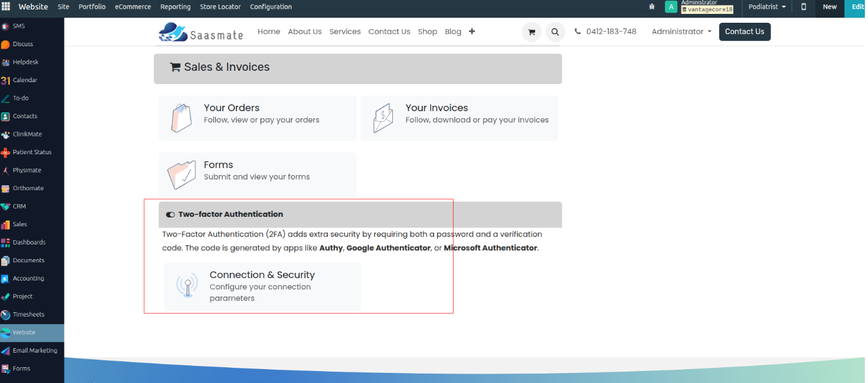Open the apps grid menu icon
The height and width of the screenshot is (383, 868).
pyautogui.click(x=6, y=7)
